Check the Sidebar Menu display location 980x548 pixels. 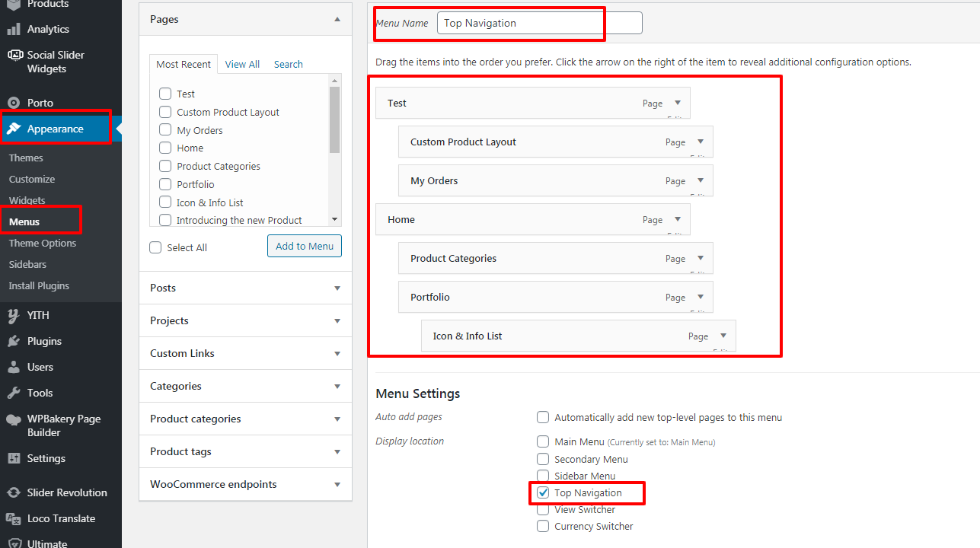click(x=543, y=476)
